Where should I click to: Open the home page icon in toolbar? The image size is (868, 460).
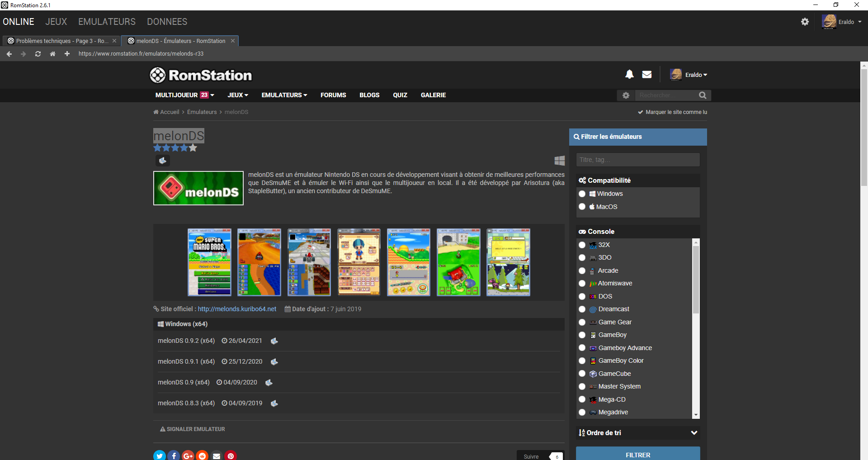click(x=52, y=54)
